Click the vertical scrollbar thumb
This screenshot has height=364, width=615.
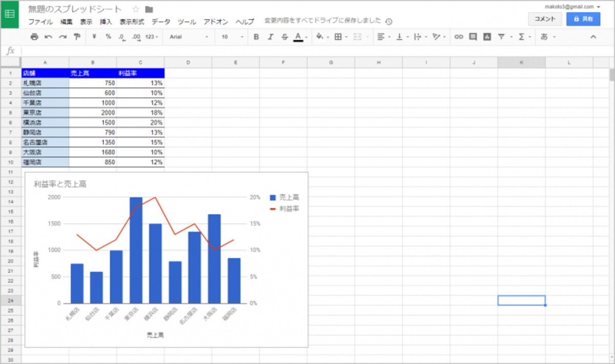point(611,75)
